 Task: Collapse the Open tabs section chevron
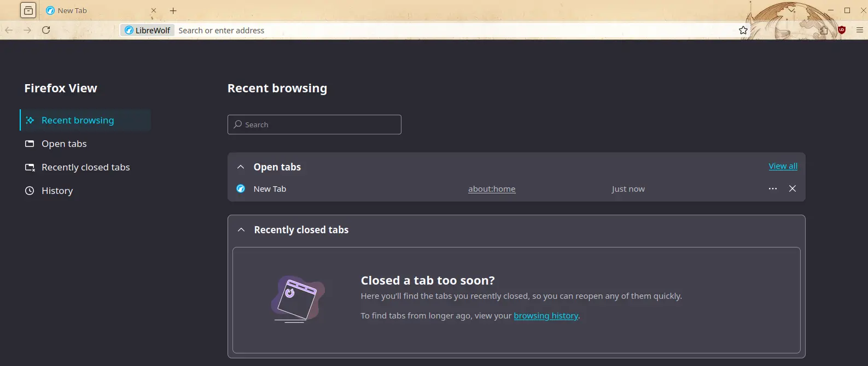pyautogui.click(x=241, y=167)
